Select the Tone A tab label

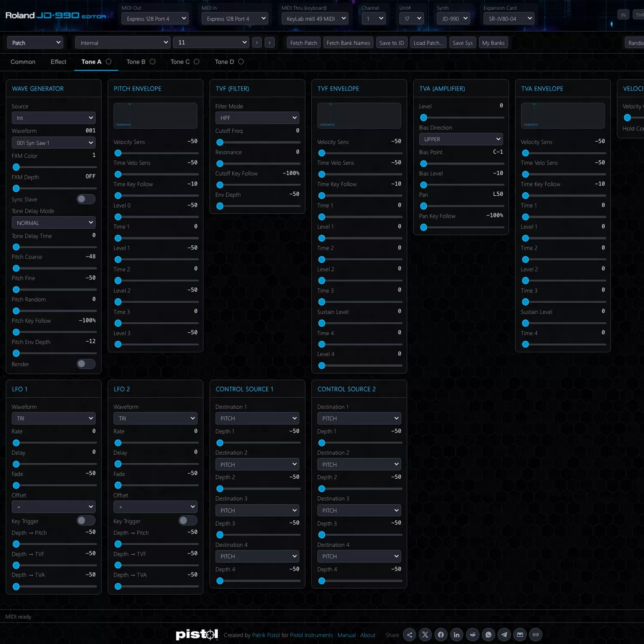tap(91, 62)
